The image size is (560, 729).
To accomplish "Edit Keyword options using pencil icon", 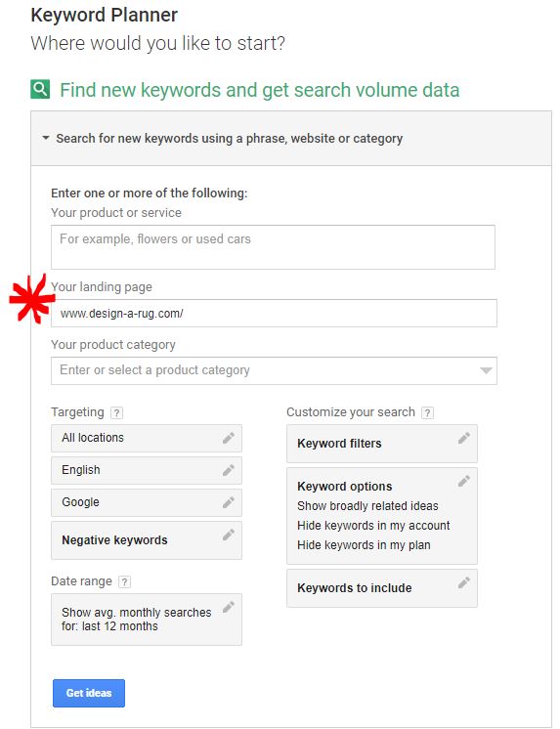I will coord(463,481).
